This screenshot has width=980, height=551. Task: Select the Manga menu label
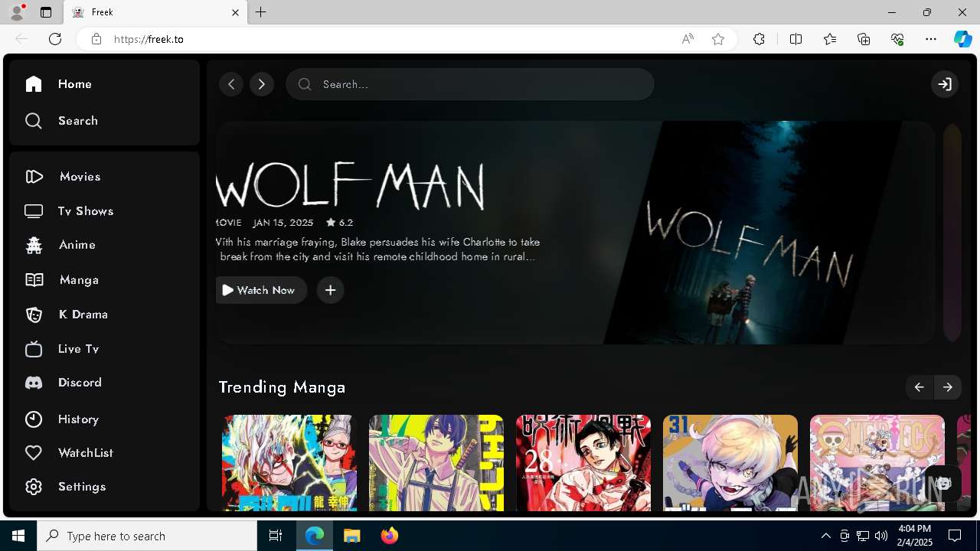(x=79, y=280)
